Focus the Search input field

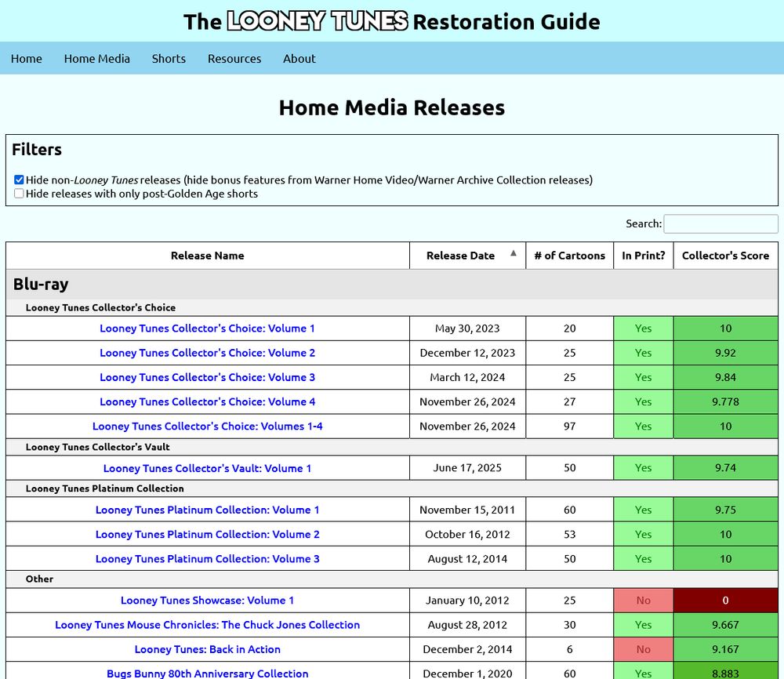point(720,223)
